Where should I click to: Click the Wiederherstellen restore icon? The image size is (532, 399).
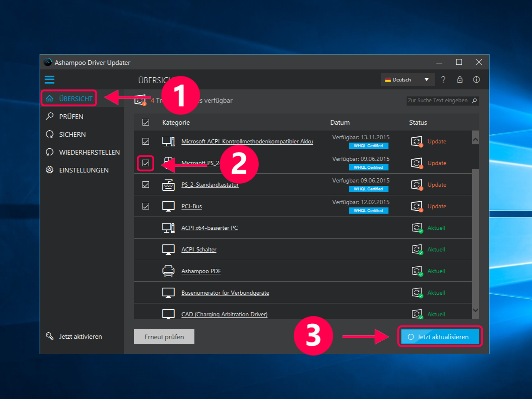point(49,152)
